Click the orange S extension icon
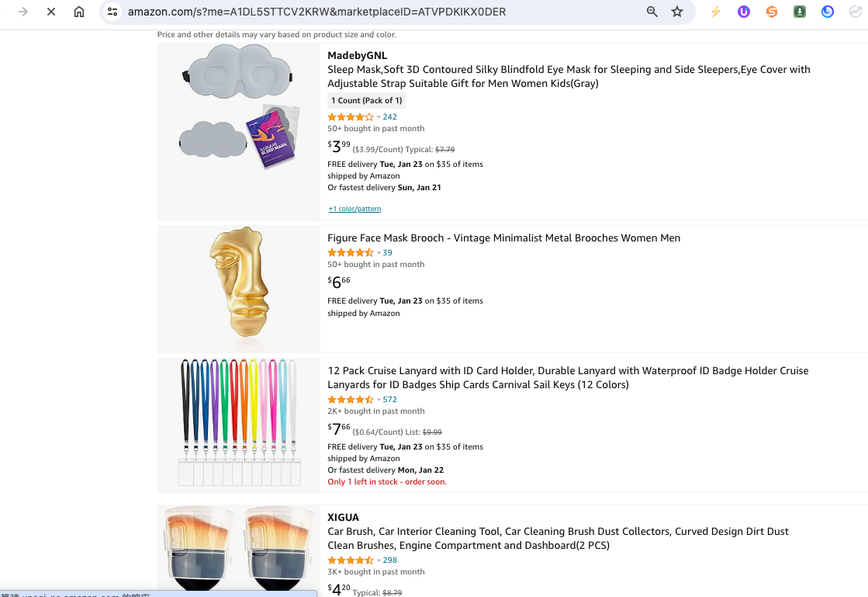The height and width of the screenshot is (597, 868). [772, 12]
